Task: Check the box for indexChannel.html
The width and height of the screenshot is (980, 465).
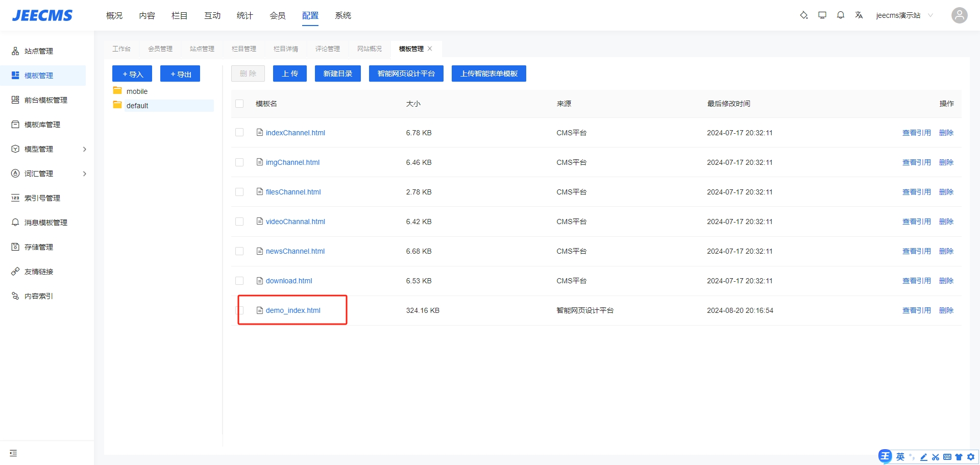Action: 239,133
